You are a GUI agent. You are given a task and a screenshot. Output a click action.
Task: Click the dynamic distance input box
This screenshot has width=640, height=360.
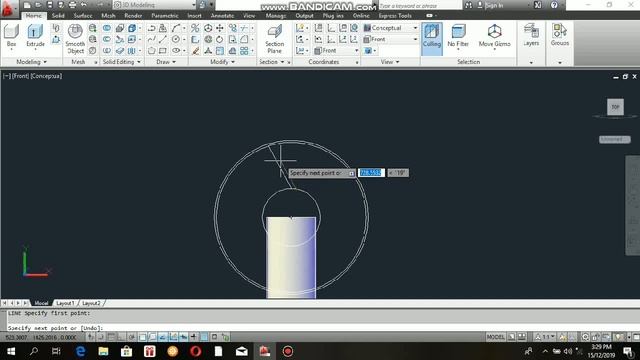click(371, 173)
